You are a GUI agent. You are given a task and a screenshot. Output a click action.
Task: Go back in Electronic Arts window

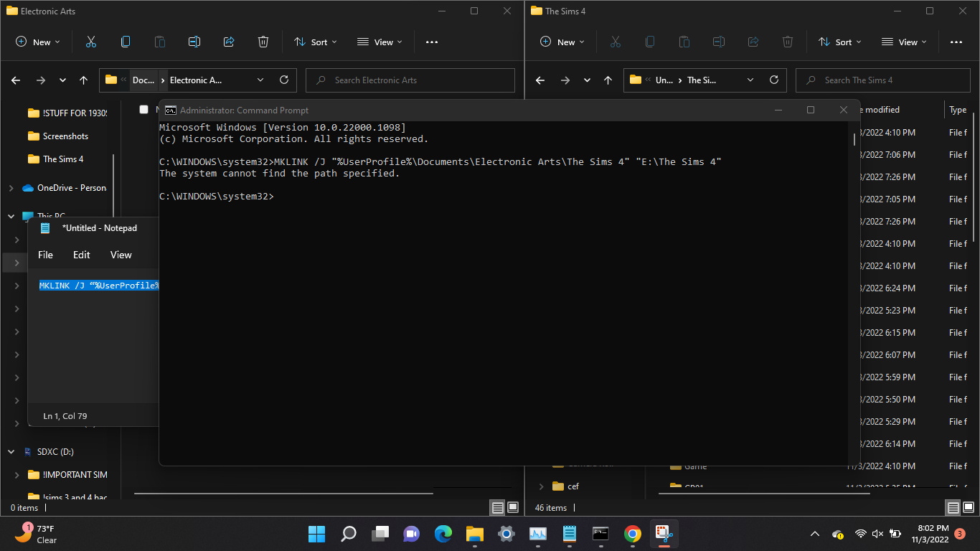coord(16,80)
